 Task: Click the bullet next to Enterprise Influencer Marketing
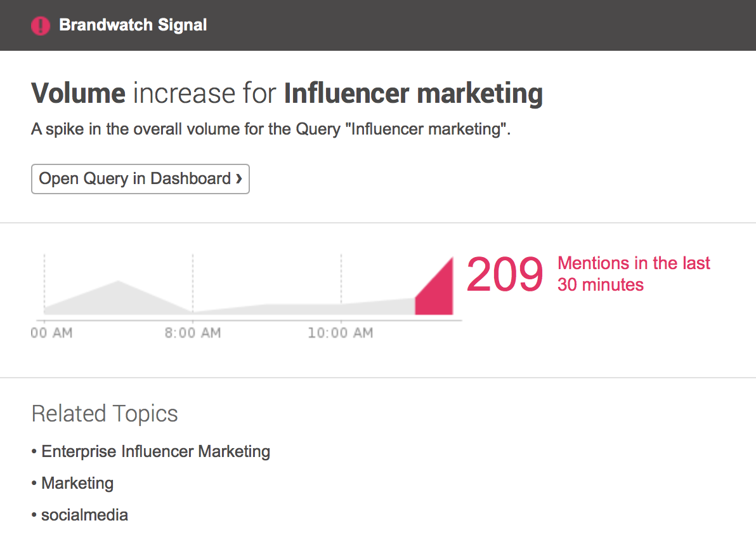click(x=34, y=451)
